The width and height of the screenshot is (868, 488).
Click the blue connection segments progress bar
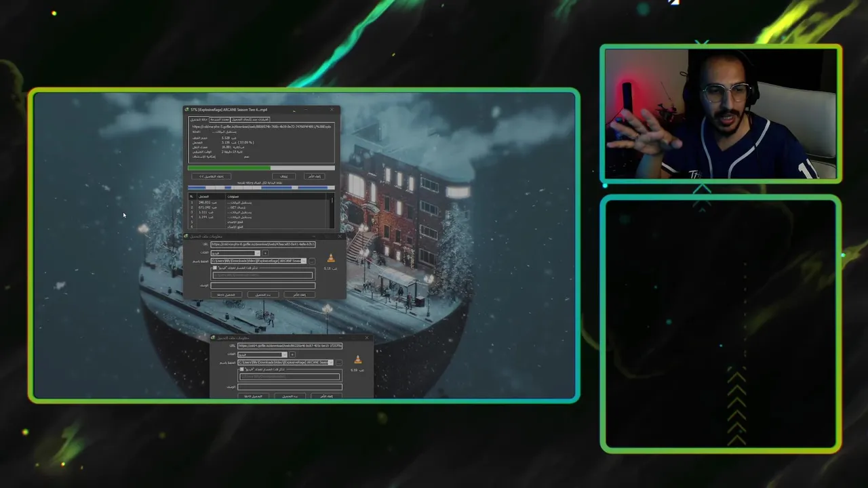(x=261, y=188)
